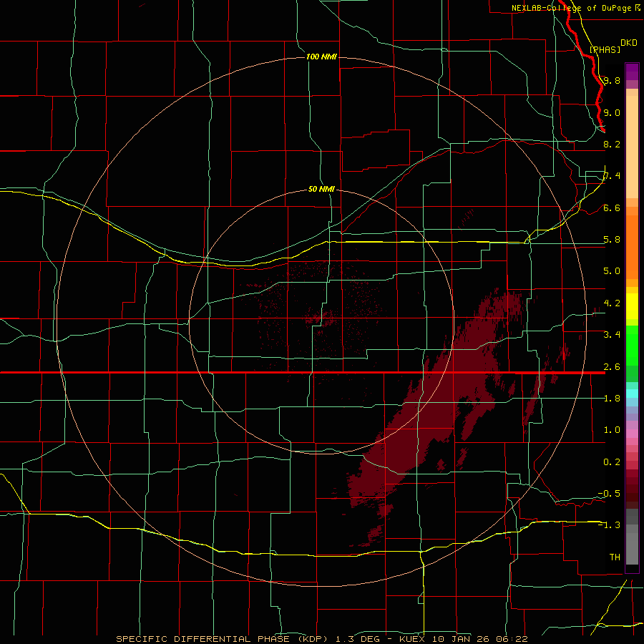Click the 2.6 legend value
The width and height of the screenshot is (644, 644).
tap(612, 367)
